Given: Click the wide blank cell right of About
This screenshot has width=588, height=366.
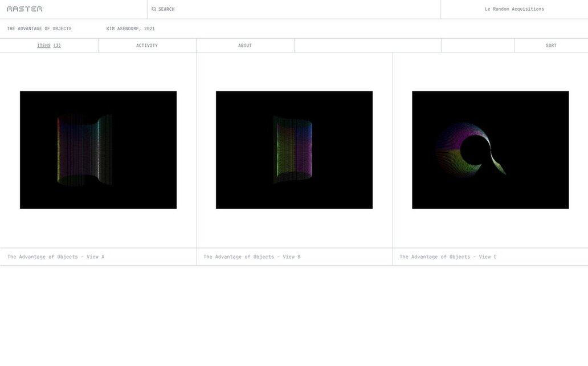Looking at the screenshot, I should point(367,46).
